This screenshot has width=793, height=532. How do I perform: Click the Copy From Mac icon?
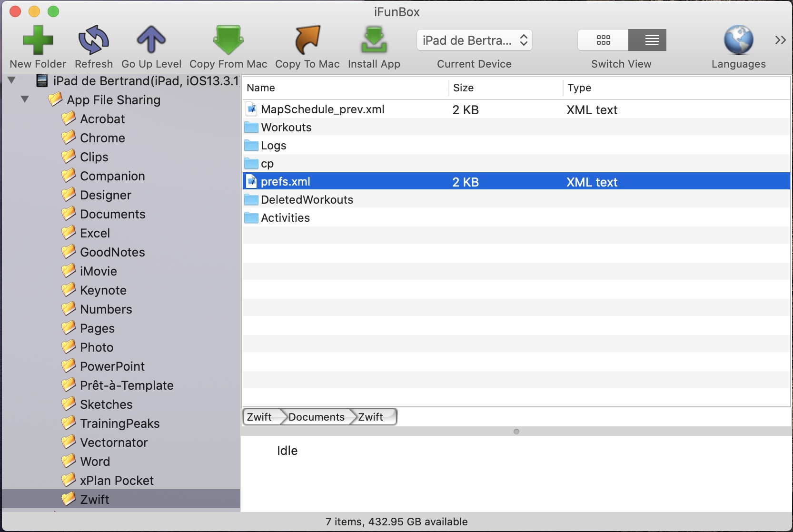(x=228, y=40)
